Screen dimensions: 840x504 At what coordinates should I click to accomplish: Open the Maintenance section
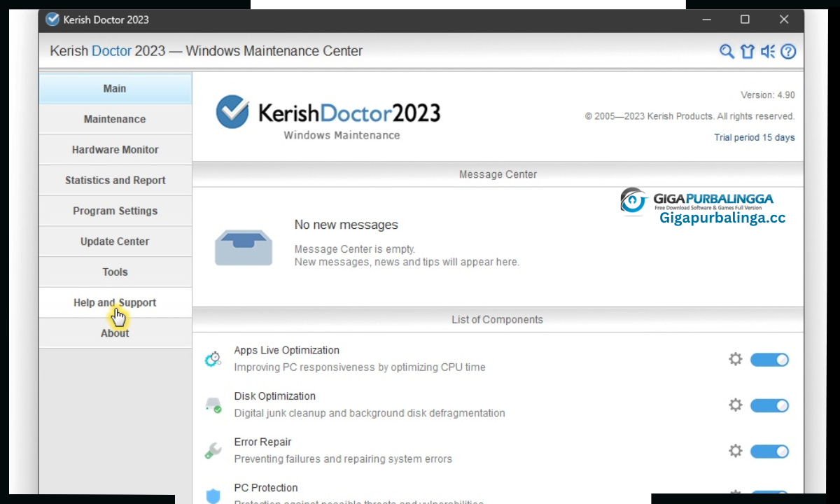point(115,119)
